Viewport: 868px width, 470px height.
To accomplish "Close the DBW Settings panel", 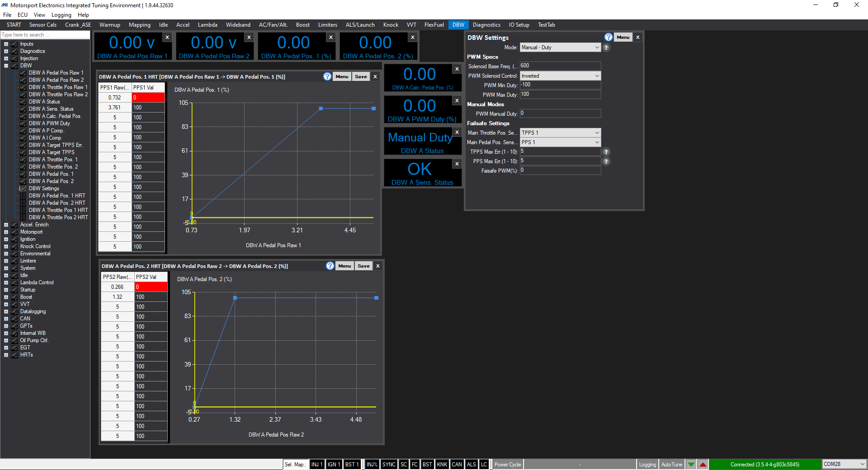I will point(638,38).
